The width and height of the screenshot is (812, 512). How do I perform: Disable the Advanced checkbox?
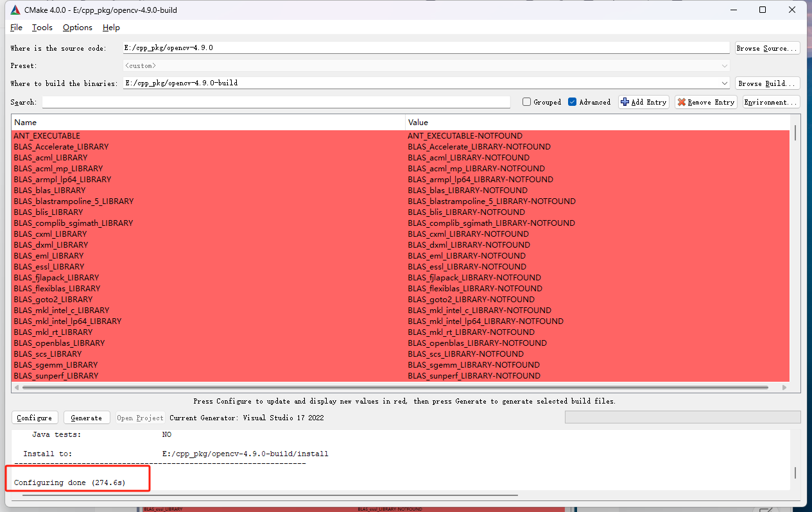[x=571, y=101]
